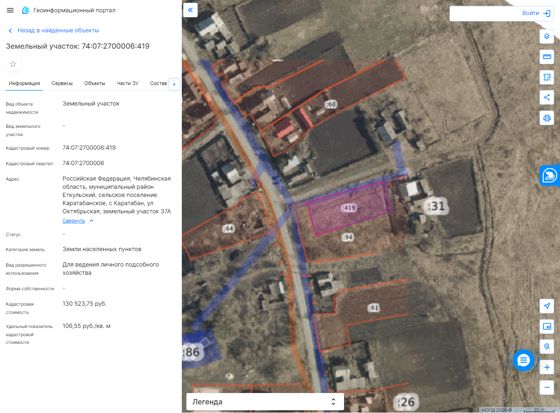This screenshot has height=413, width=560.
Task: Select parcel labeled :94 on the map
Action: pos(348,237)
